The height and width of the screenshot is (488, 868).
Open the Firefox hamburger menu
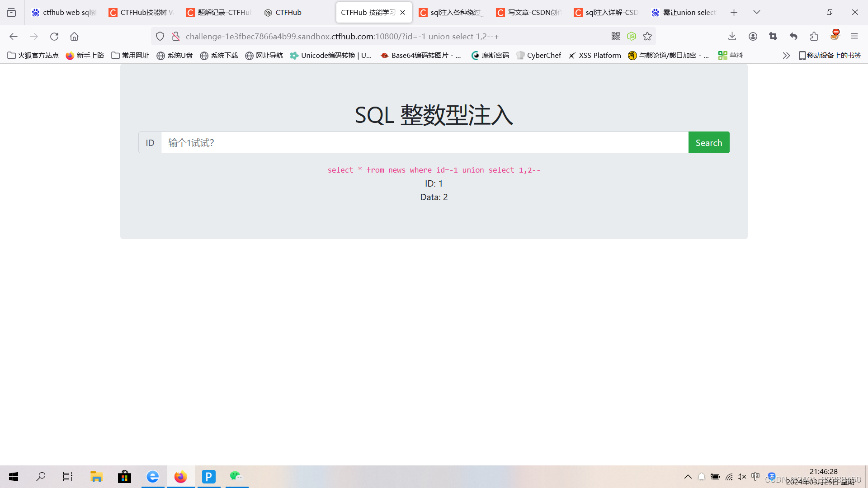[x=855, y=36]
